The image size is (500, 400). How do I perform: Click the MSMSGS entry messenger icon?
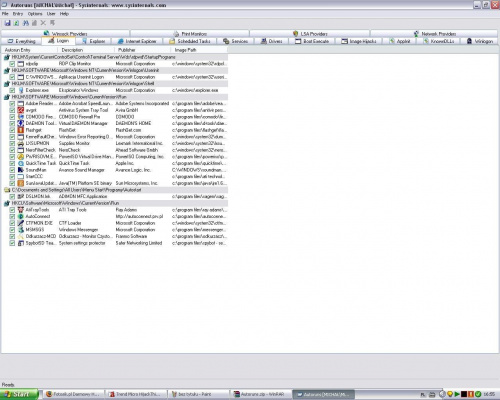click(21, 230)
